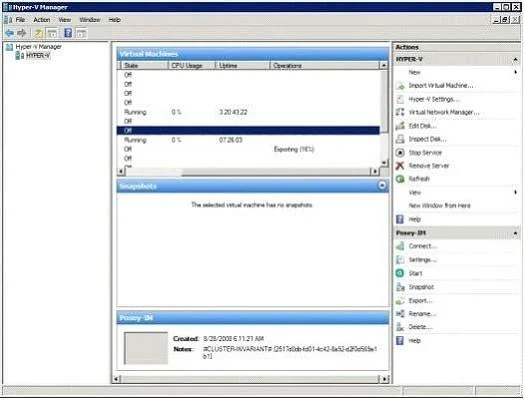Image resolution: width=525 pixels, height=400 pixels.
Task: Click the Import Virtual Machine icon
Action: tap(400, 86)
